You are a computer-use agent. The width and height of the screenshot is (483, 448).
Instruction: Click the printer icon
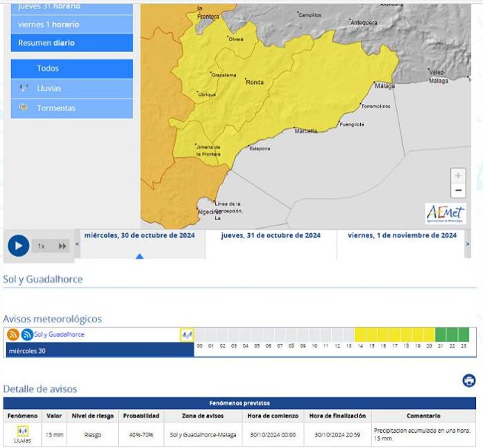click(469, 380)
